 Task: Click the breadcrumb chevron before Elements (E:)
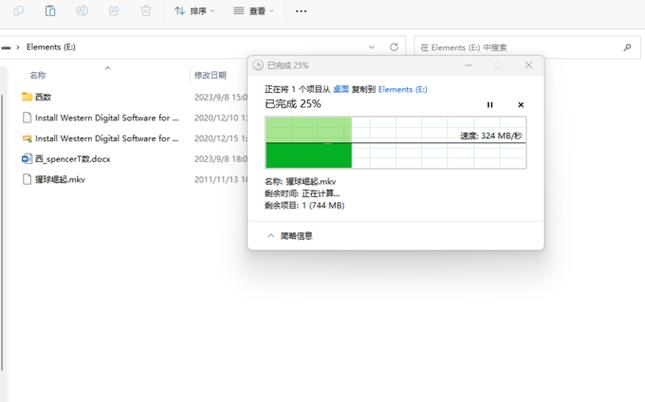click(x=18, y=47)
